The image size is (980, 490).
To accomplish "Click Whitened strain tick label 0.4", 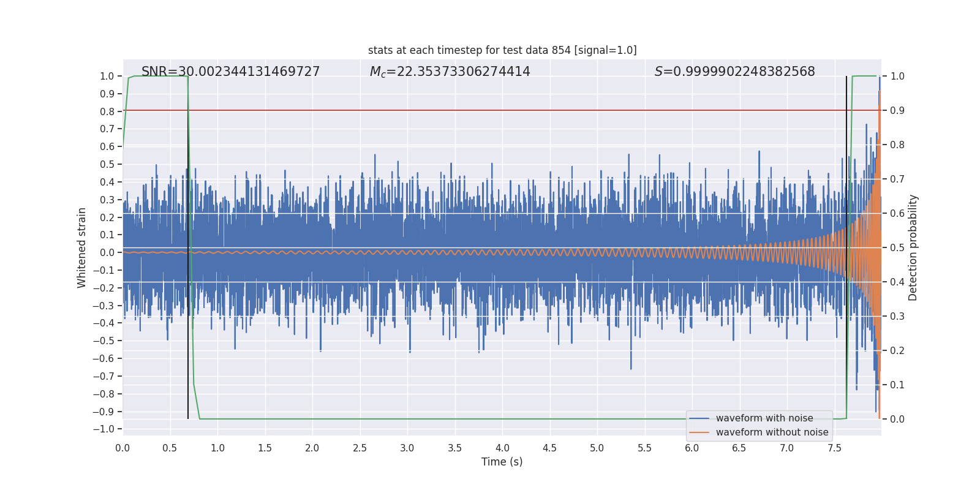I will 107,182.
